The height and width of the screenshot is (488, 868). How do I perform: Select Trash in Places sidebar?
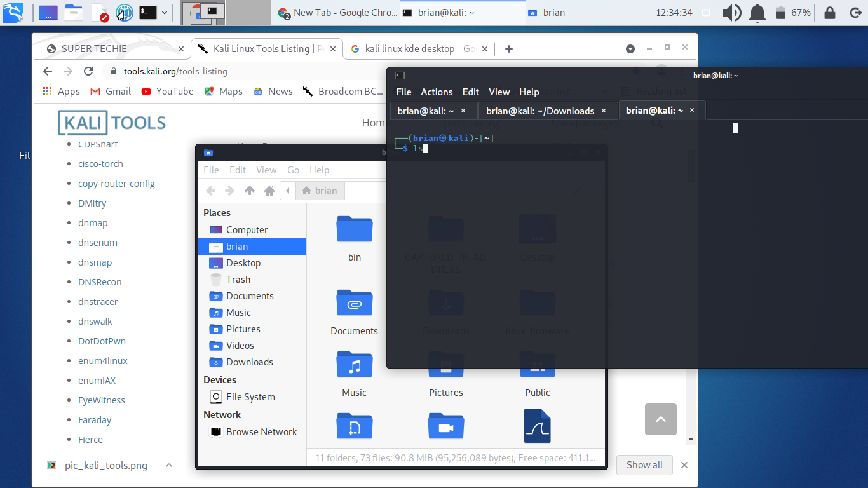(x=252, y=280)
